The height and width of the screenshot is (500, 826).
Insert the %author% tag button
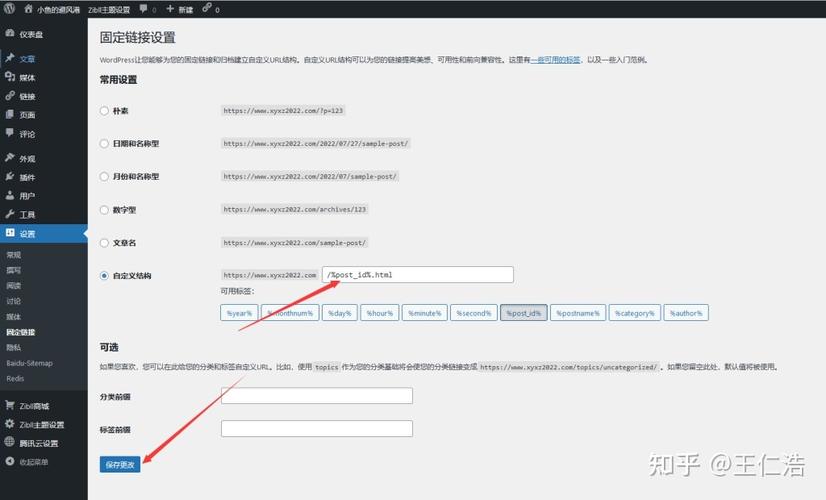[686, 313]
